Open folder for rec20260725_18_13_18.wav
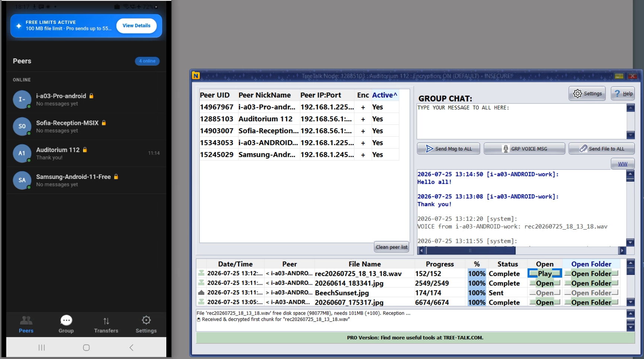The width and height of the screenshot is (644, 359). 591,273
